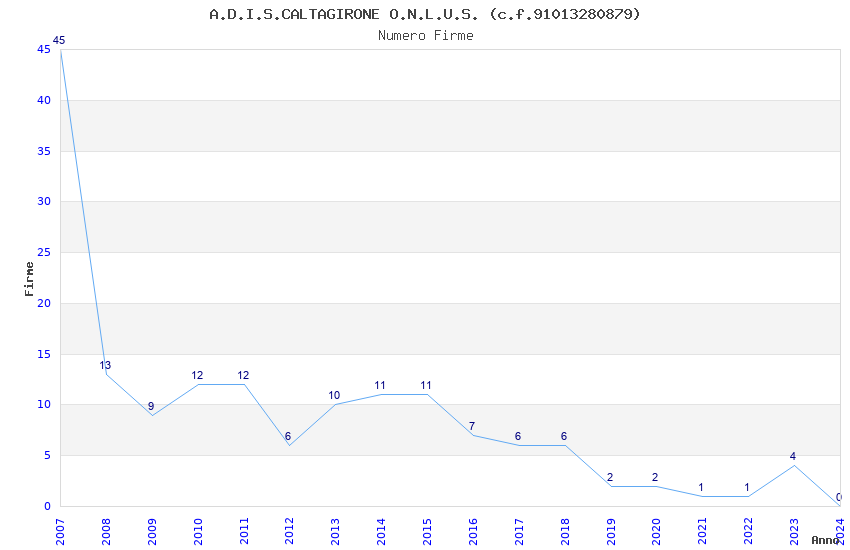Click the data label 6 above year 2017

tap(518, 436)
